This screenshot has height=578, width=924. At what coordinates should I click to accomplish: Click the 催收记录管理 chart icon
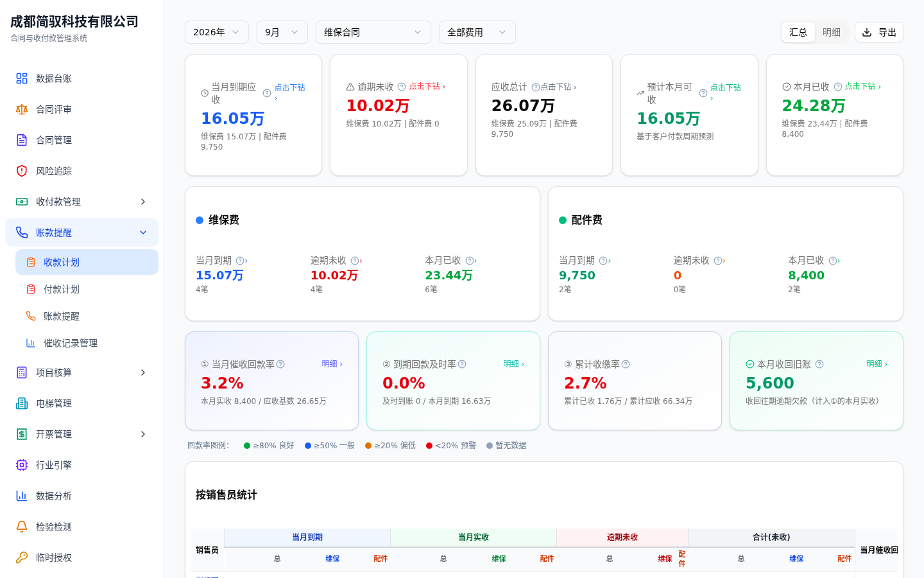click(31, 343)
